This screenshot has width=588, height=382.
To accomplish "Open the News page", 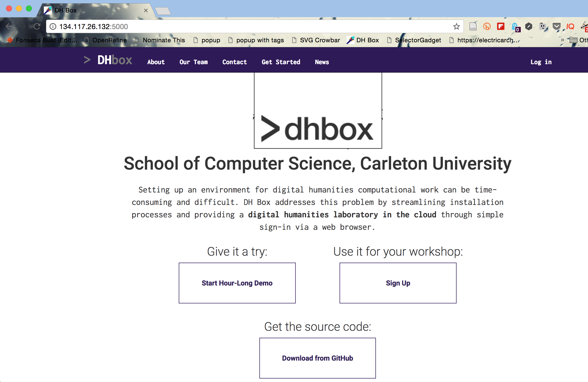I will [x=322, y=62].
